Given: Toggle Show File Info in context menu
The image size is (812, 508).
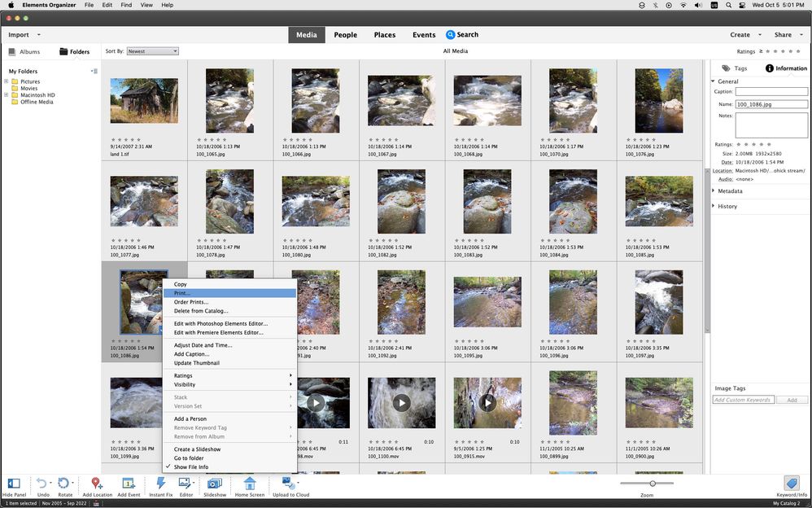Looking at the screenshot, I should click(230, 467).
